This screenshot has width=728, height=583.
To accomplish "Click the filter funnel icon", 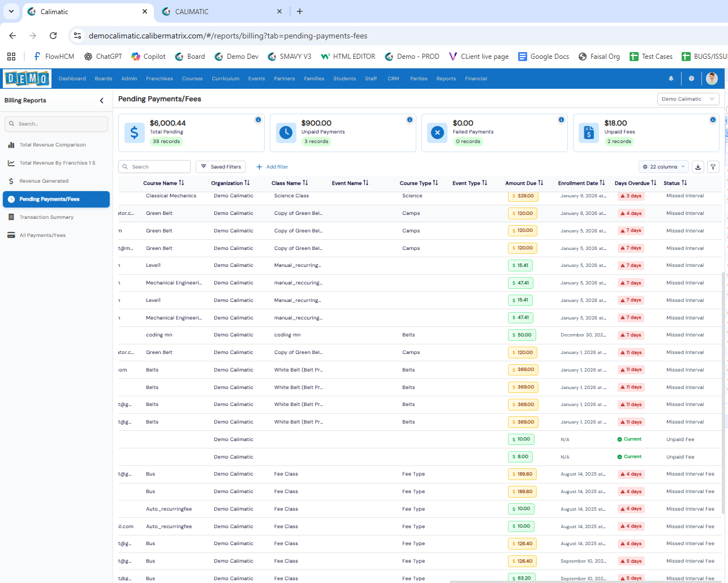I will pos(713,167).
